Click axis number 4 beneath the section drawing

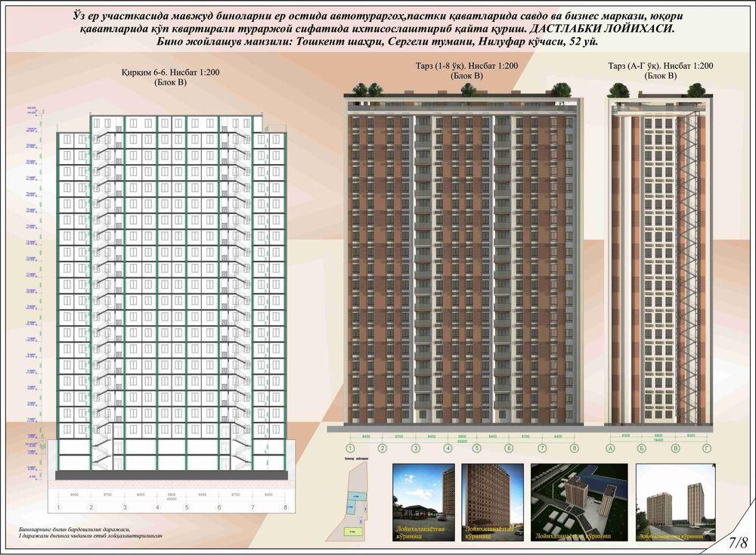tap(157, 507)
